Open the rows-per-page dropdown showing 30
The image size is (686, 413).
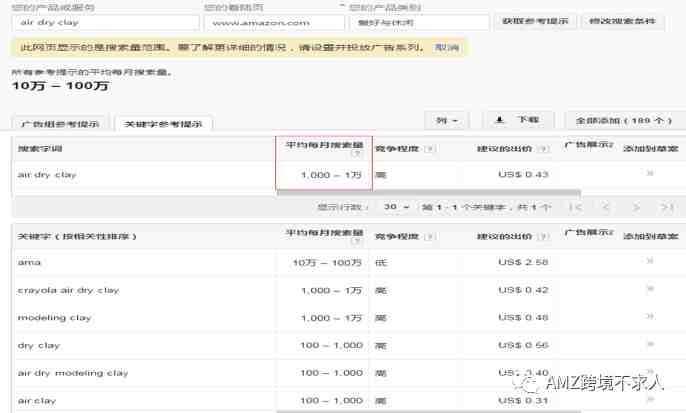click(396, 206)
